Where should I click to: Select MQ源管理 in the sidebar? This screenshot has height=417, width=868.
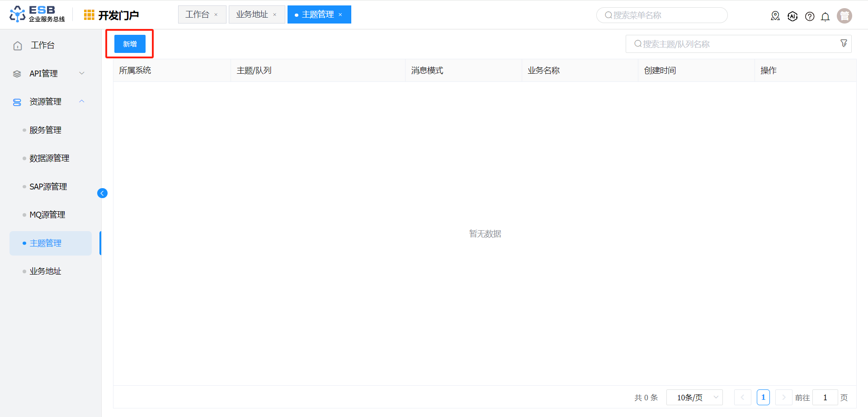coord(47,215)
